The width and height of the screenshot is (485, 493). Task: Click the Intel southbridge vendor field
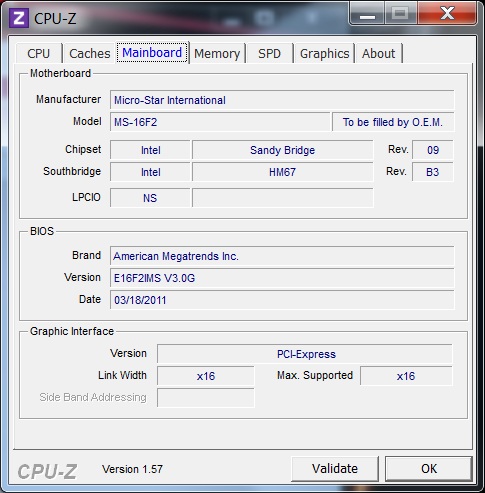pyautogui.click(x=150, y=172)
